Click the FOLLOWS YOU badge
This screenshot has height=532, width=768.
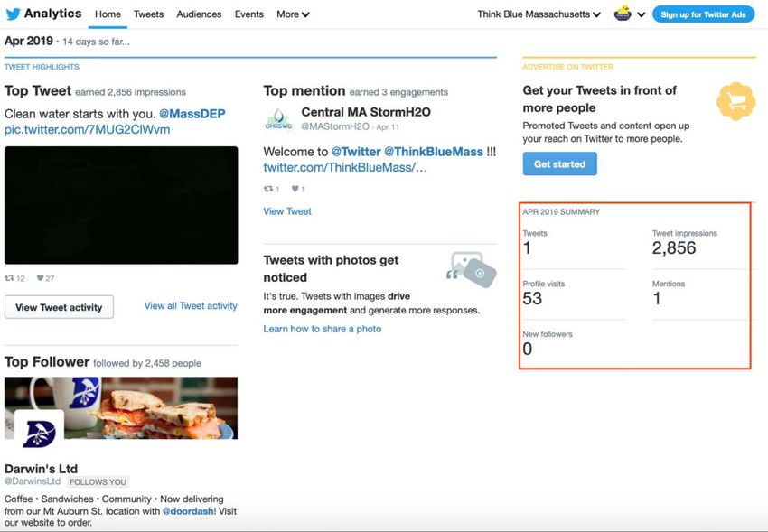(98, 482)
